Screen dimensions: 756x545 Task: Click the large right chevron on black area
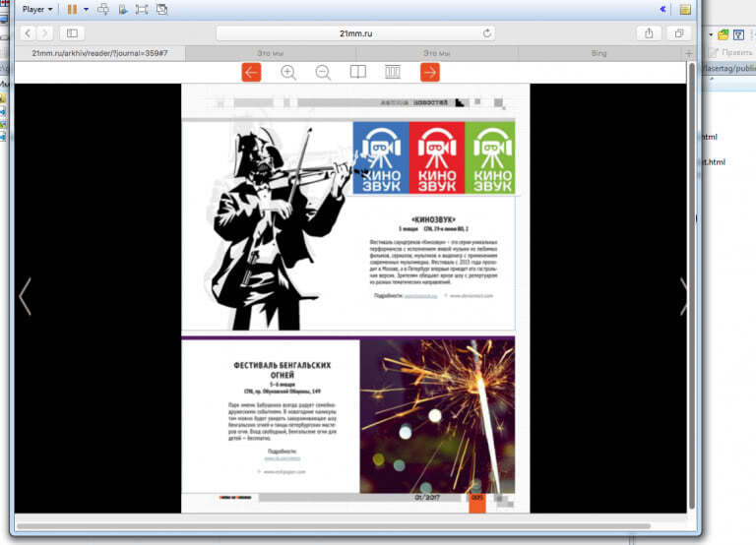682,296
